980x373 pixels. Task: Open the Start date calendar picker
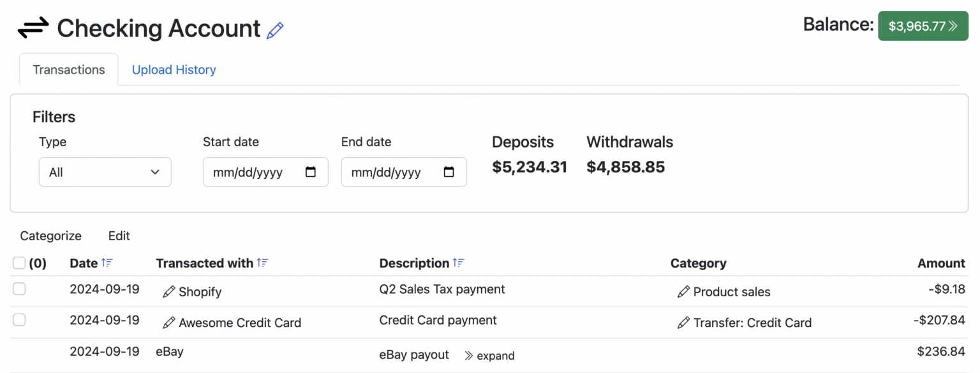click(x=311, y=172)
